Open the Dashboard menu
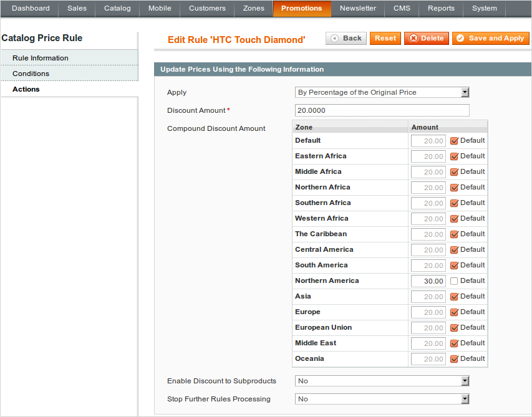This screenshot has width=532, height=417. tap(31, 8)
